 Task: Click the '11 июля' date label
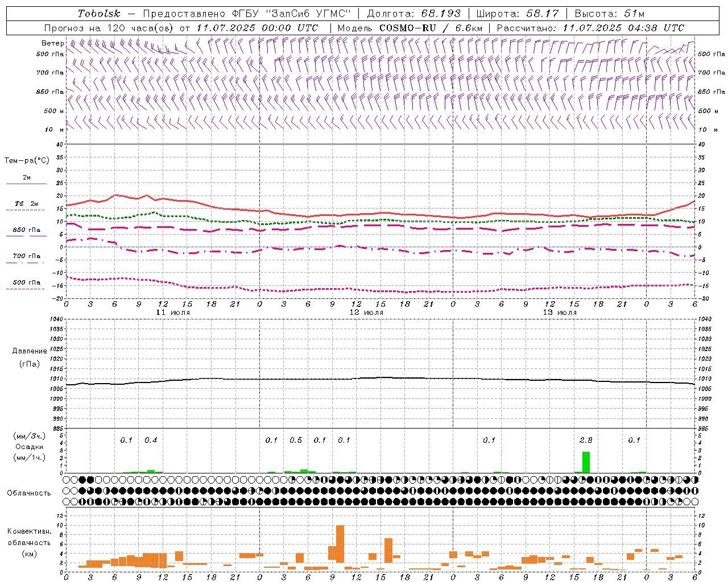(x=173, y=313)
